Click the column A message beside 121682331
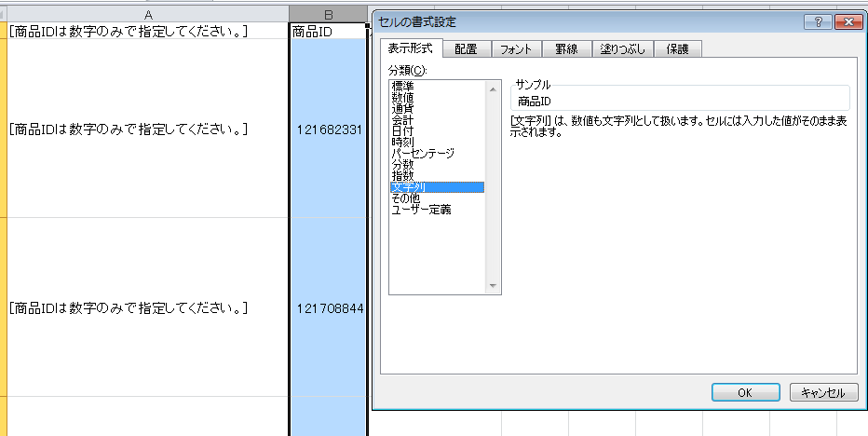The image size is (868, 436). (x=148, y=129)
